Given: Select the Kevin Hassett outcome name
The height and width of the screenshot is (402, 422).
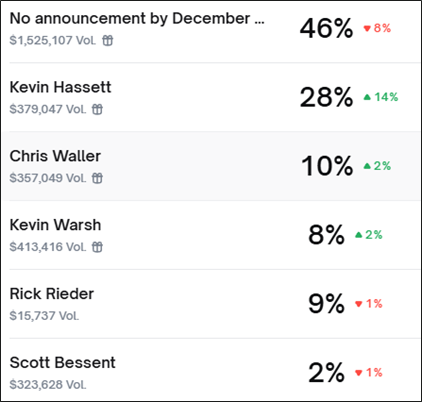Looking at the screenshot, I should 60,87.
